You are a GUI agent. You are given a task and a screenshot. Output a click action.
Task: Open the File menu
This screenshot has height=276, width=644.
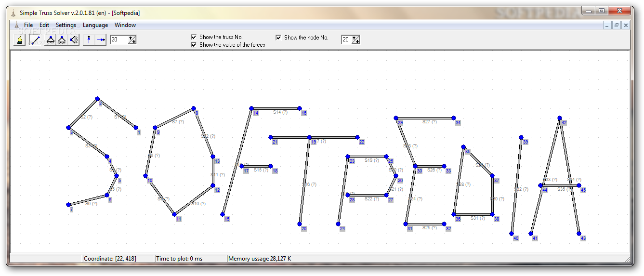click(x=28, y=25)
